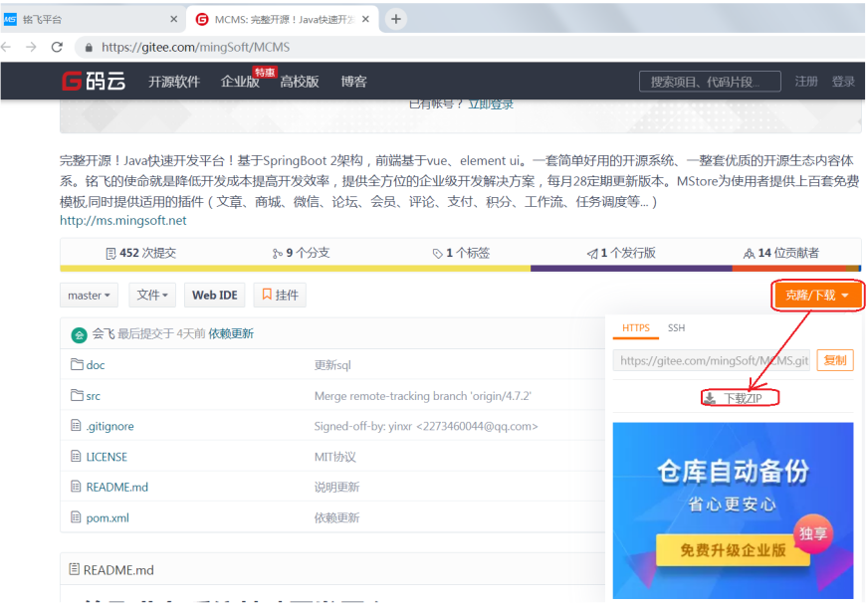Viewport: 868px width, 608px height.
Task: Open the doc folder name
Action: (x=96, y=365)
